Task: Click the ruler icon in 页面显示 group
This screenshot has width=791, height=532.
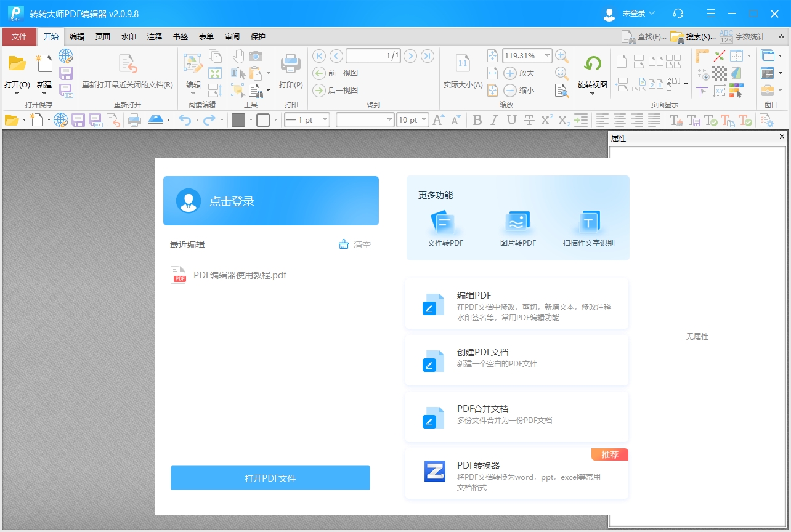Action: 702,56
